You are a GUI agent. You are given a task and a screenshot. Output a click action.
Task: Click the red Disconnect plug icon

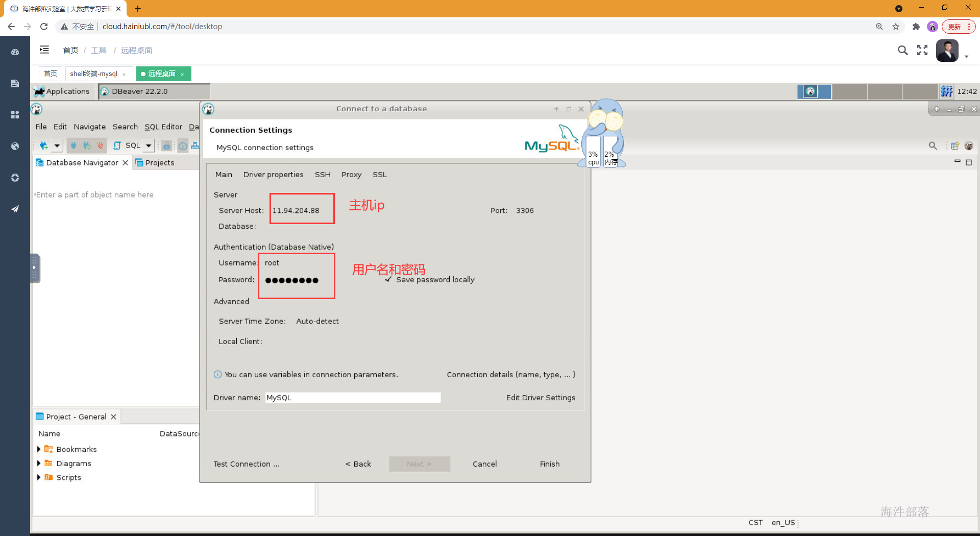pyautogui.click(x=101, y=145)
